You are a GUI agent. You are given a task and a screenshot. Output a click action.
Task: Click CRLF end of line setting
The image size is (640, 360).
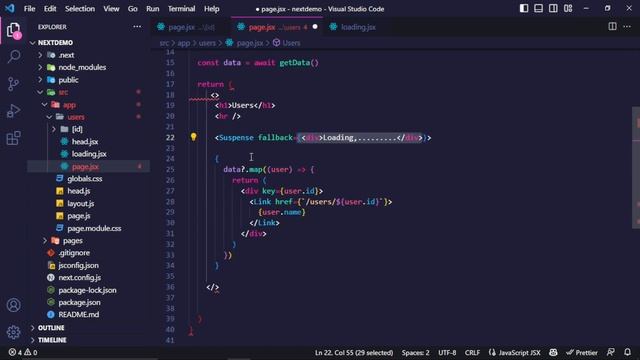tap(472, 352)
